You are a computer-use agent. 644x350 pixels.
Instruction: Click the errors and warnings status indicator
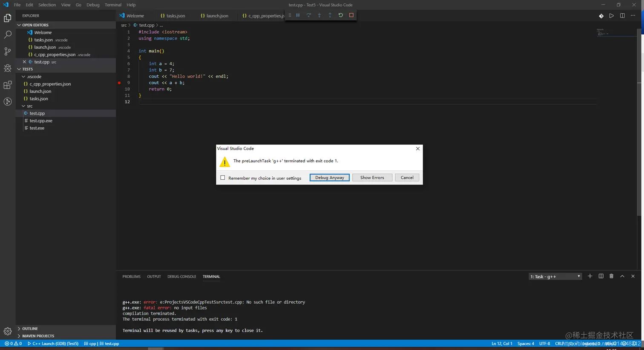click(x=13, y=344)
